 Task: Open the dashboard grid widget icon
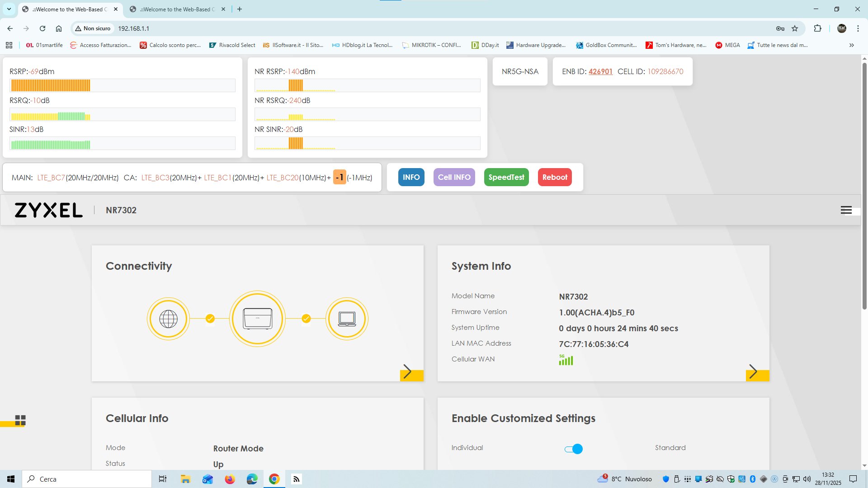click(20, 420)
